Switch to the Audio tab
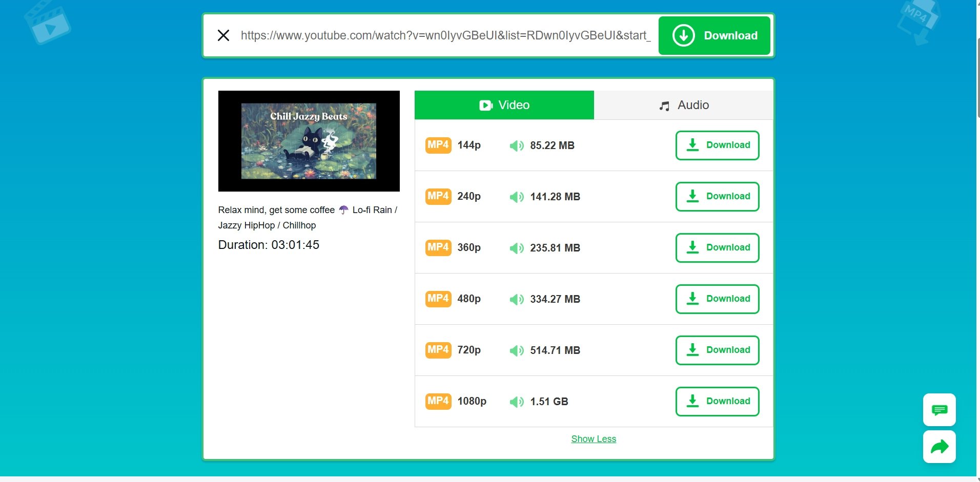The height and width of the screenshot is (482, 980). point(683,105)
